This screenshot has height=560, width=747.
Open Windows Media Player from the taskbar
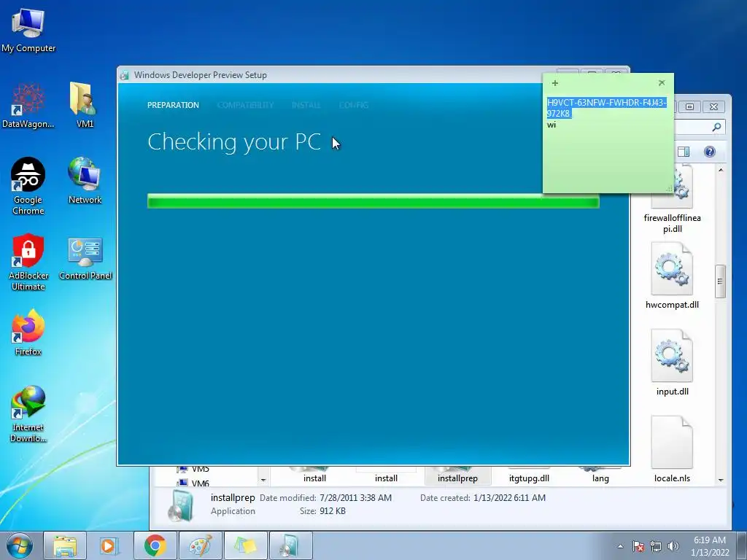(x=109, y=545)
